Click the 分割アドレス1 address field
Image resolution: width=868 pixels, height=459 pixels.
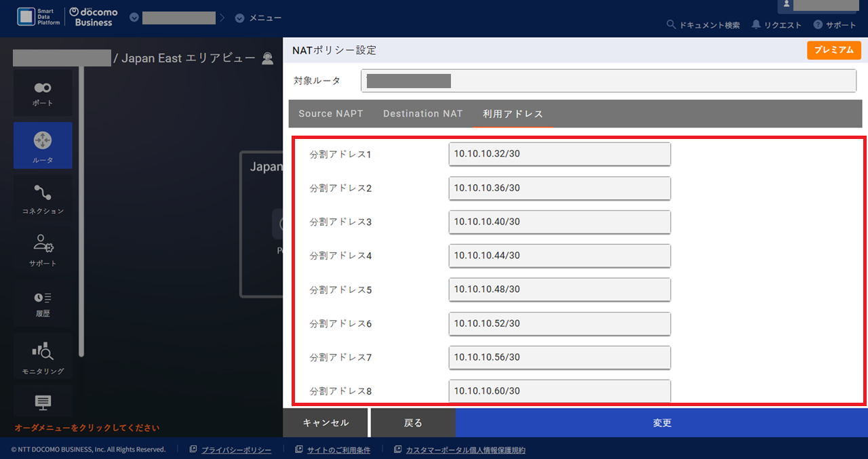(559, 154)
